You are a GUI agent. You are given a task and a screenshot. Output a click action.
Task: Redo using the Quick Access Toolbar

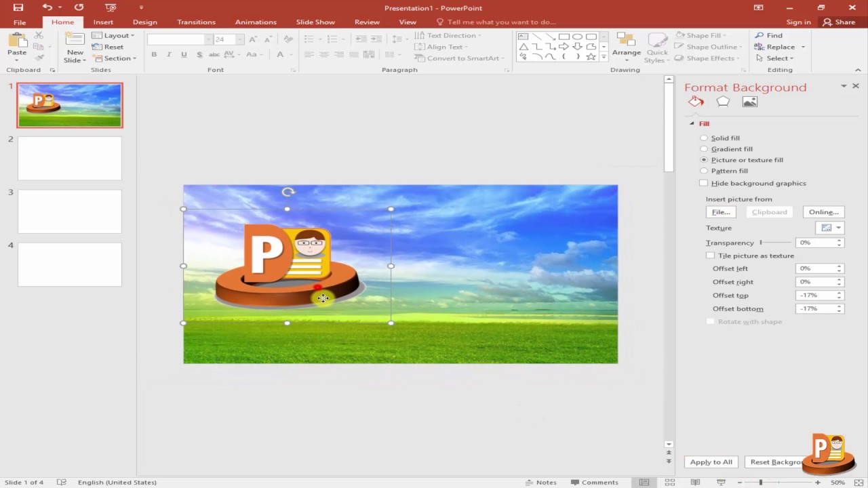coord(79,7)
